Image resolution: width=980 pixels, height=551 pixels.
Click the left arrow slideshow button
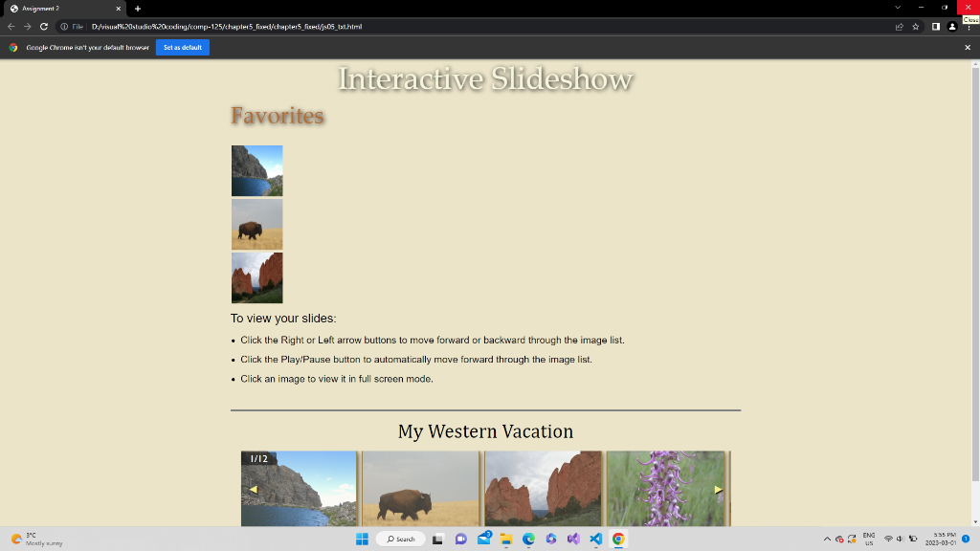(x=253, y=490)
